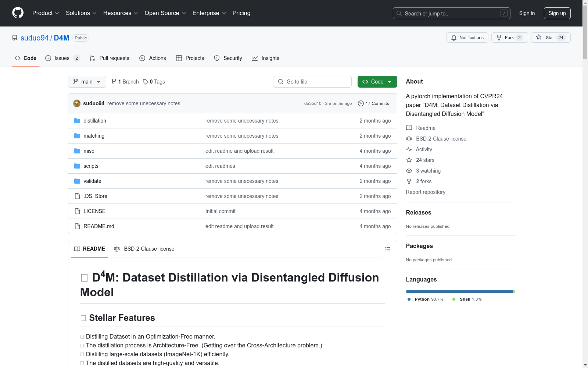Expand the Enterprise menu
The height and width of the screenshot is (368, 588).
(209, 13)
